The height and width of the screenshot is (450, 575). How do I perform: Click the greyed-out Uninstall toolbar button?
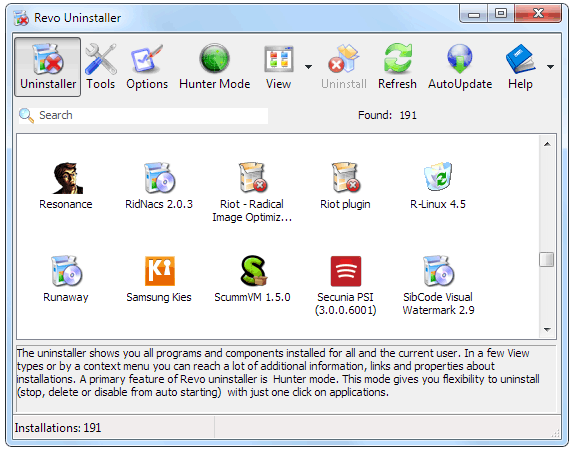(x=344, y=67)
